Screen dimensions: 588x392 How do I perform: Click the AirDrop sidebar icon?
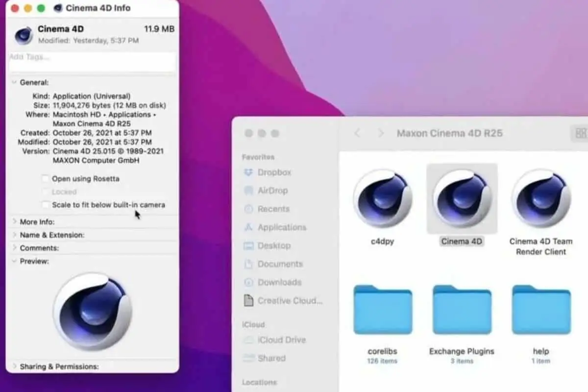[248, 191]
